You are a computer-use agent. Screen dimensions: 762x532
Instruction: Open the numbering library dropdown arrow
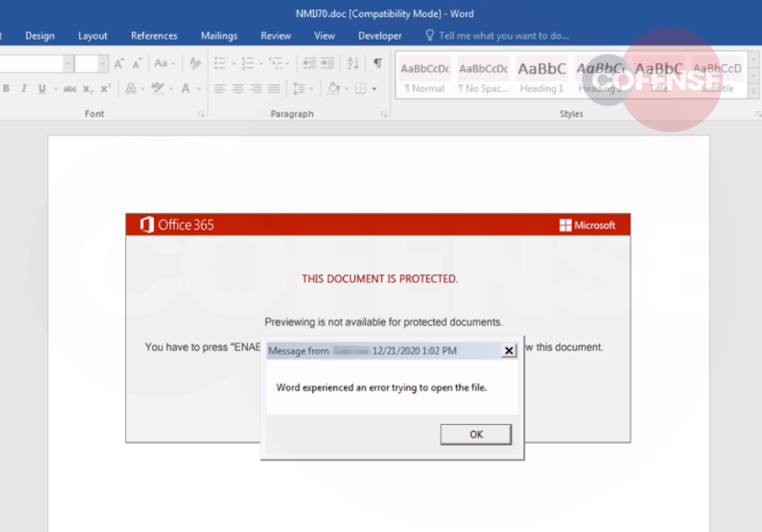pyautogui.click(x=261, y=64)
